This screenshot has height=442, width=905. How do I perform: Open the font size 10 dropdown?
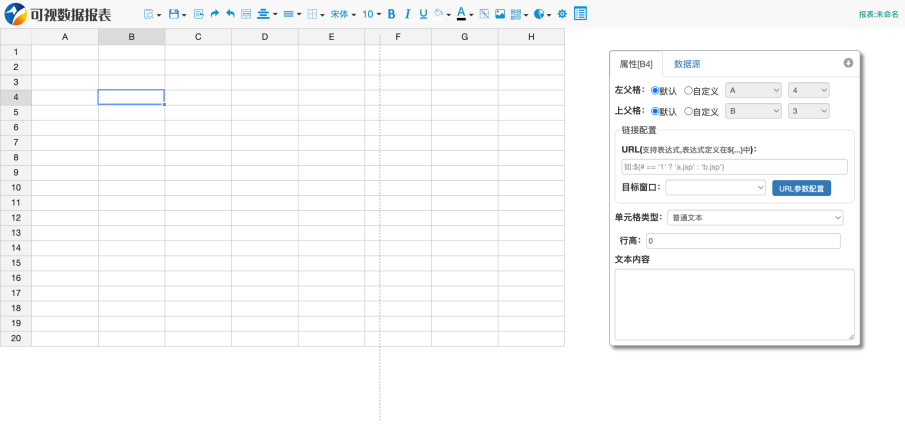(372, 14)
